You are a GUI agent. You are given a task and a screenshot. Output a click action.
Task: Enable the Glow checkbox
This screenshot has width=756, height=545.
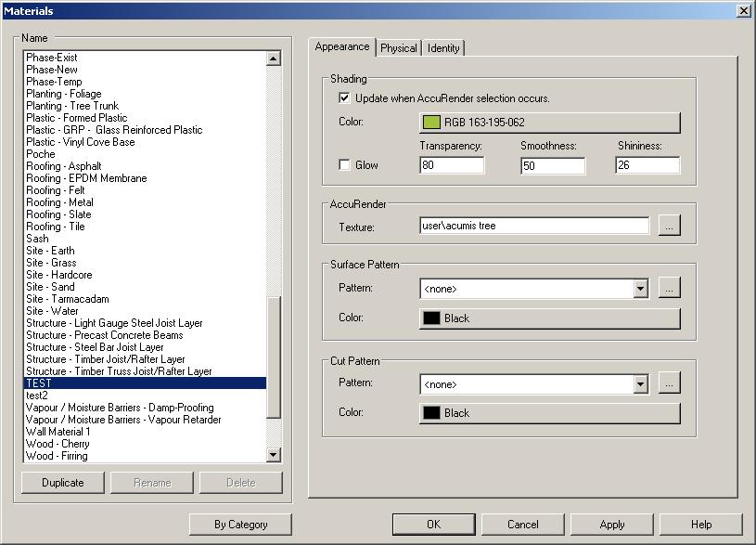[x=345, y=165]
